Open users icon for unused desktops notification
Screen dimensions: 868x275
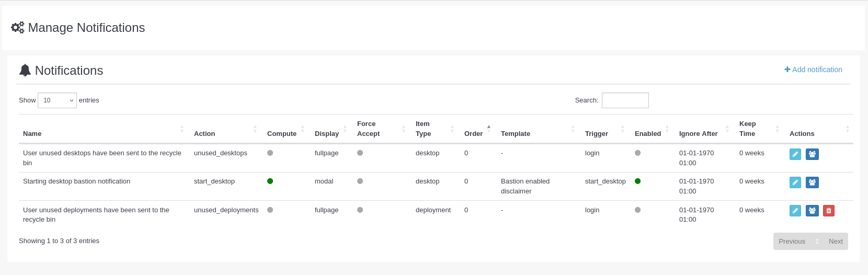coord(812,154)
